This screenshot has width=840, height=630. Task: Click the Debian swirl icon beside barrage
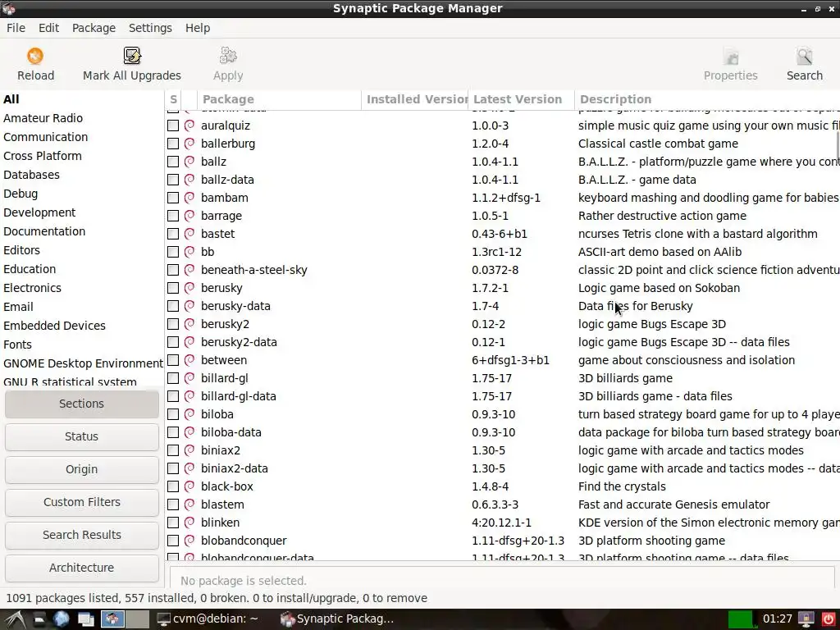click(x=189, y=216)
